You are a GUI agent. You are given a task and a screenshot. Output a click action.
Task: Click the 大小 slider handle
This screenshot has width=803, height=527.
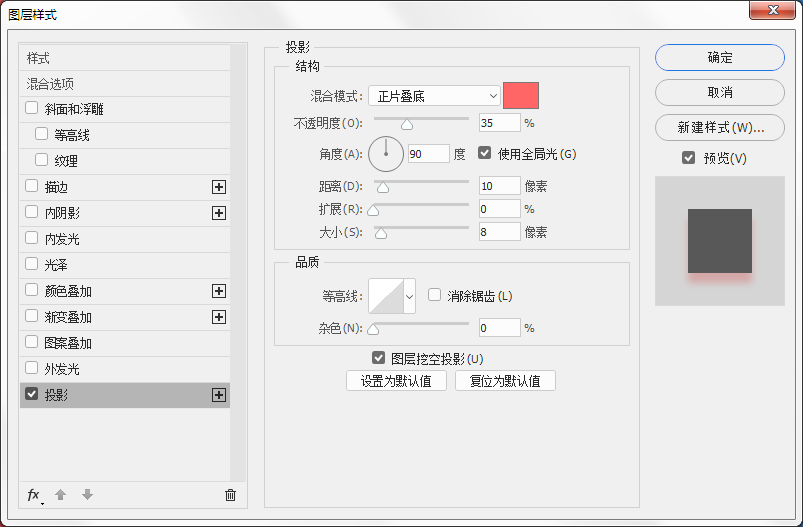381,234
